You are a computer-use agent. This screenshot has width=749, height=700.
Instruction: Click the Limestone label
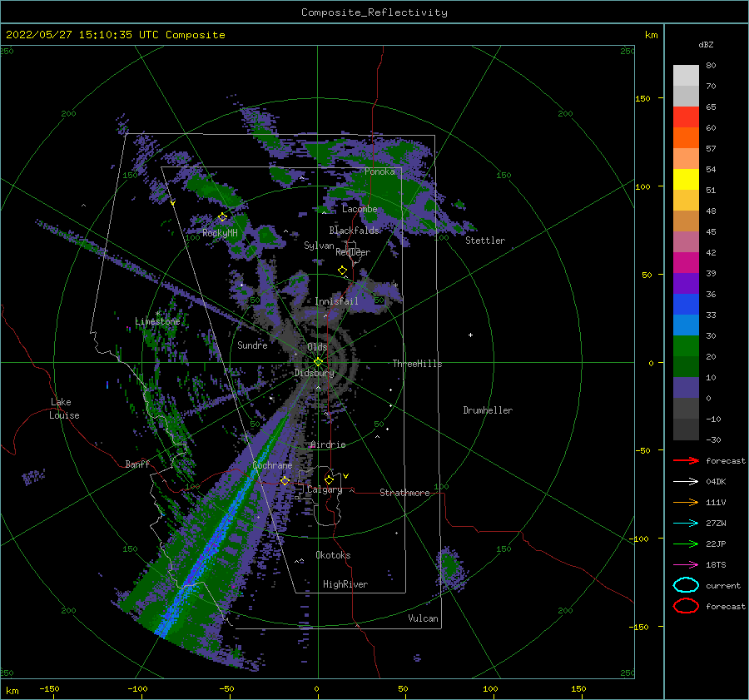pyautogui.click(x=157, y=321)
